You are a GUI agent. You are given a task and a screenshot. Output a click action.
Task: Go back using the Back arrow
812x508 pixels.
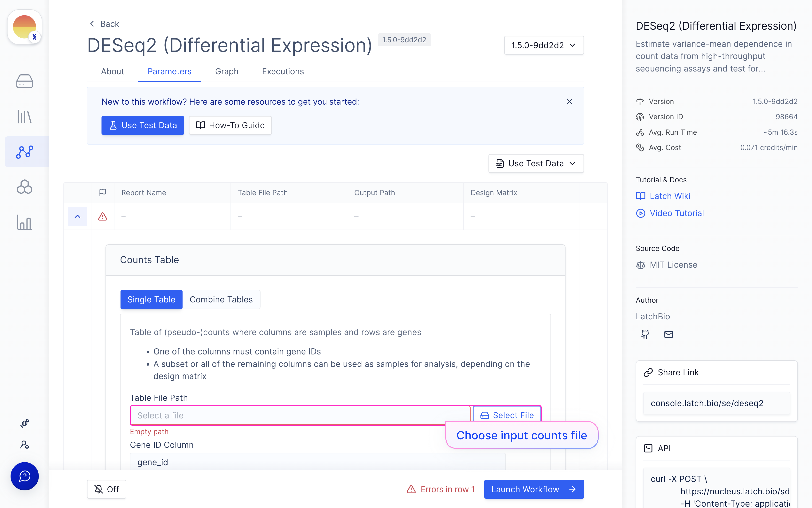pyautogui.click(x=104, y=24)
